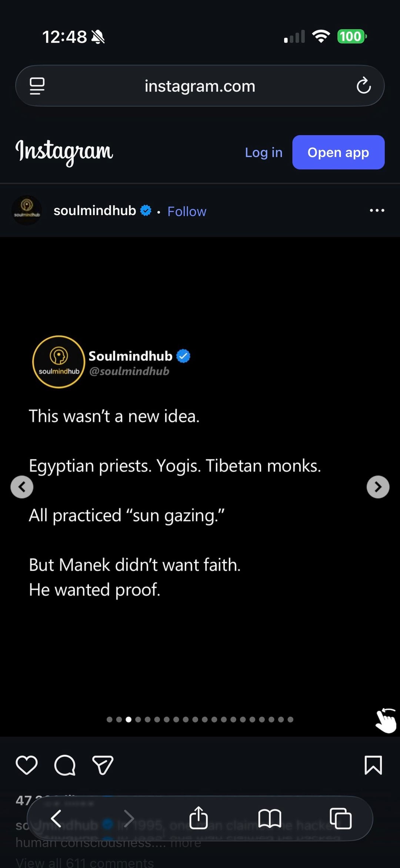The image size is (400, 868).
Task: Tap the Safari share icon
Action: (199, 818)
